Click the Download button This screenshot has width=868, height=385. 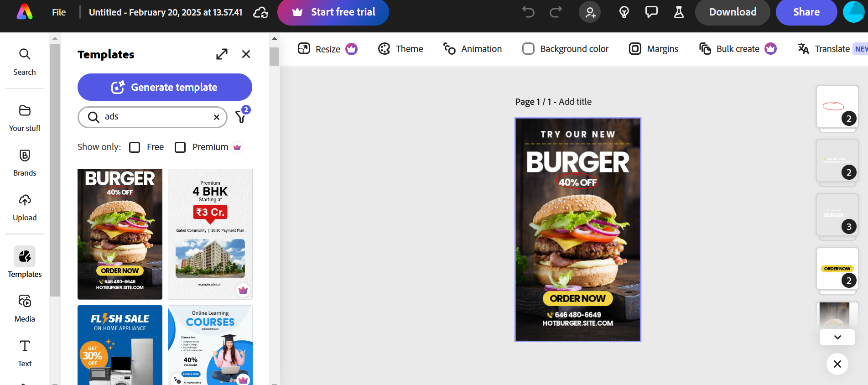(x=733, y=12)
